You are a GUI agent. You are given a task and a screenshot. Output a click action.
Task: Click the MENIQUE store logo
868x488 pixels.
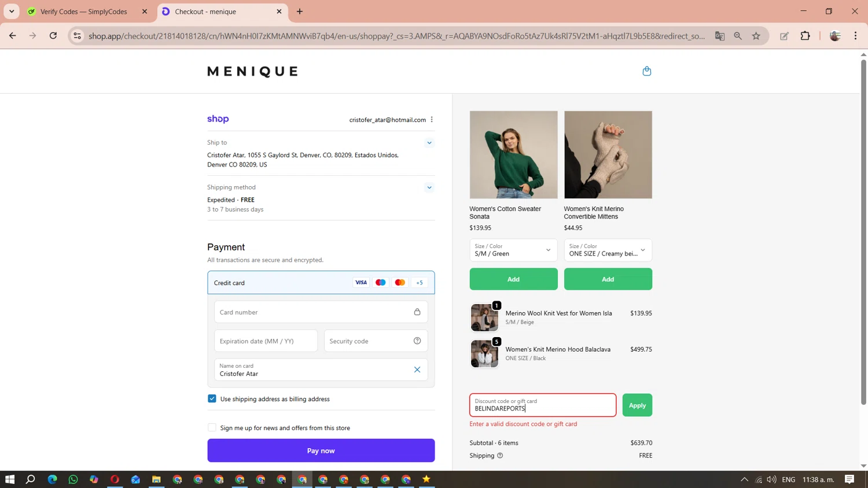click(252, 71)
